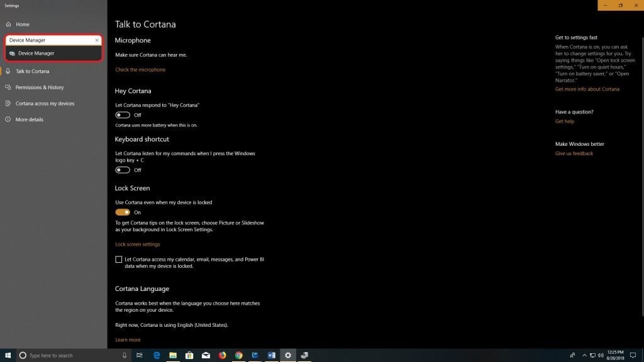Clear the search box with the X

(97, 40)
